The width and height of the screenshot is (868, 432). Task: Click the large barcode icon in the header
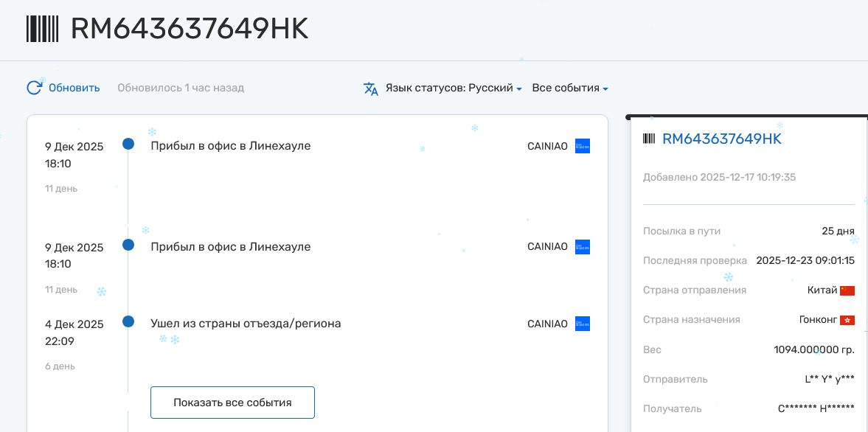coord(43,29)
